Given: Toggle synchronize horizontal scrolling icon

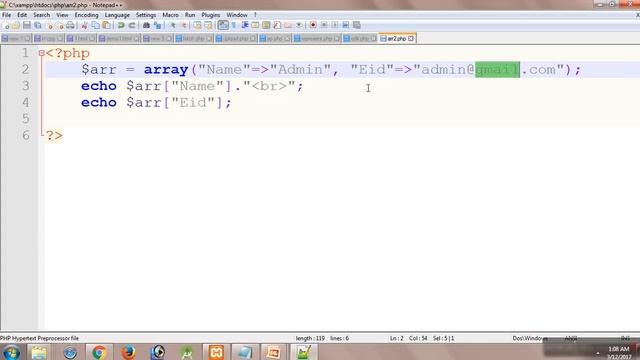Looking at the screenshot, I should point(209,25).
